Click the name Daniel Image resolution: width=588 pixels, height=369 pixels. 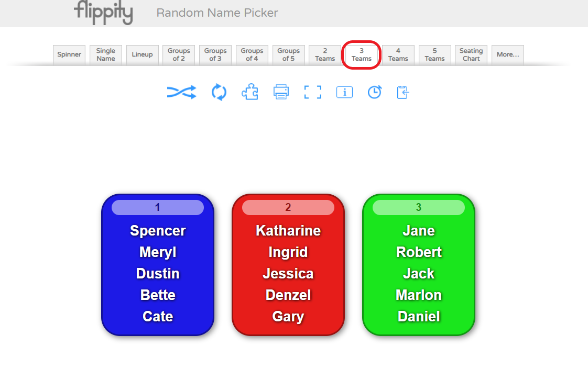click(419, 317)
